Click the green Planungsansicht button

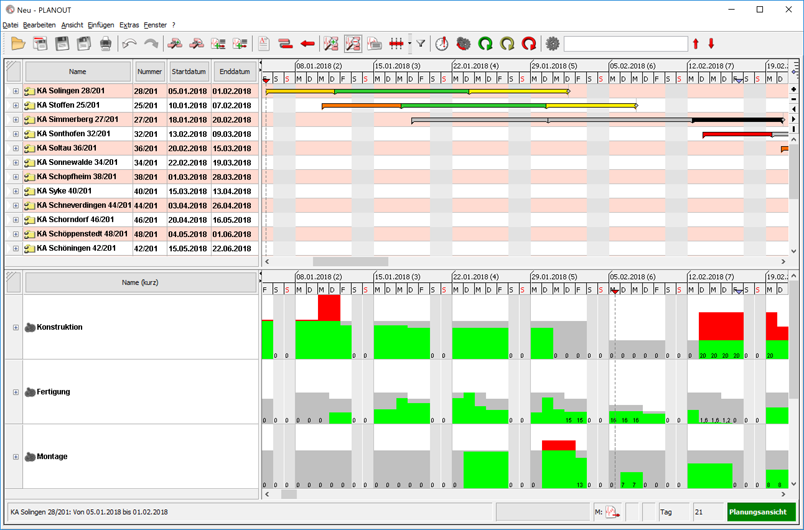761,512
